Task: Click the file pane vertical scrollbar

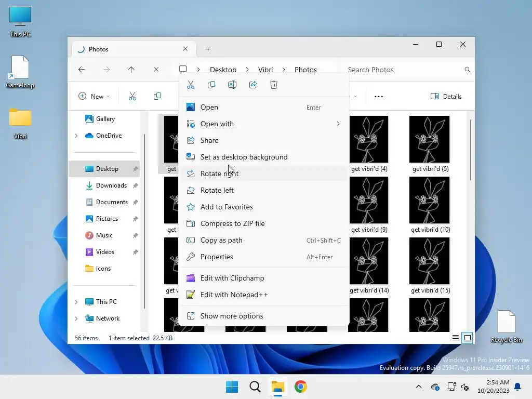Action: (x=470, y=149)
